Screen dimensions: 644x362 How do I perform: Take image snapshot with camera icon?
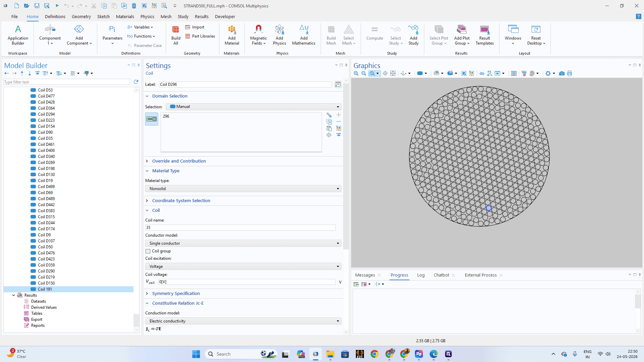coord(561,73)
